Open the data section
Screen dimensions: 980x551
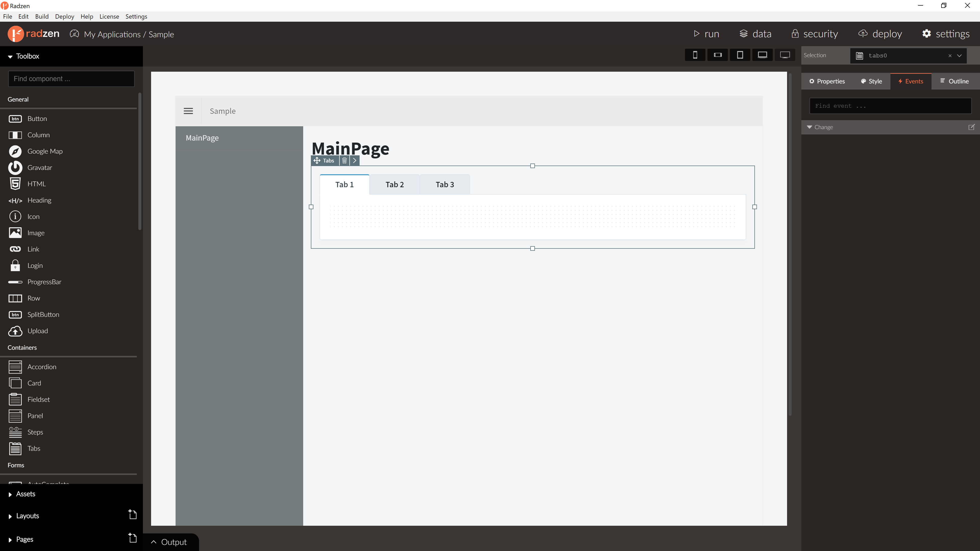tap(755, 34)
